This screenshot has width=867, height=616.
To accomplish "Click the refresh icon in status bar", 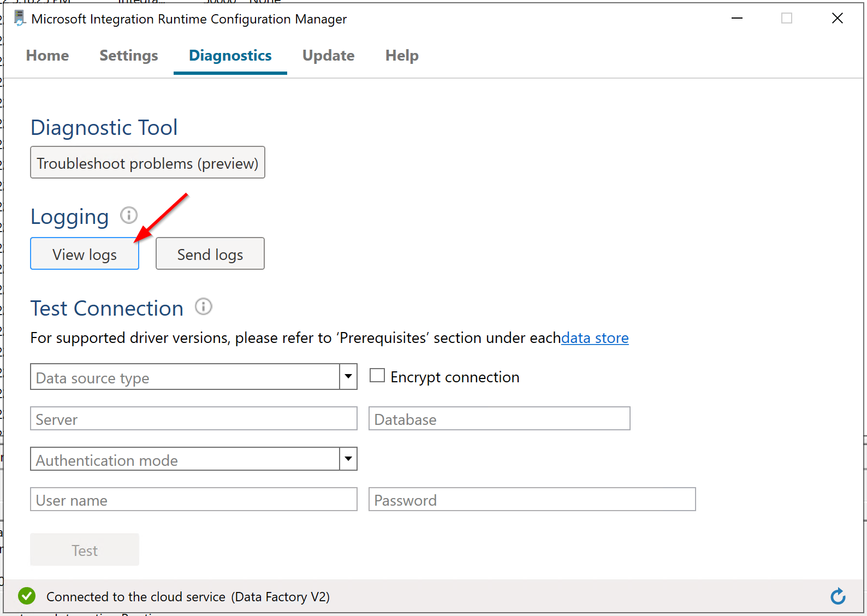I will (x=838, y=596).
